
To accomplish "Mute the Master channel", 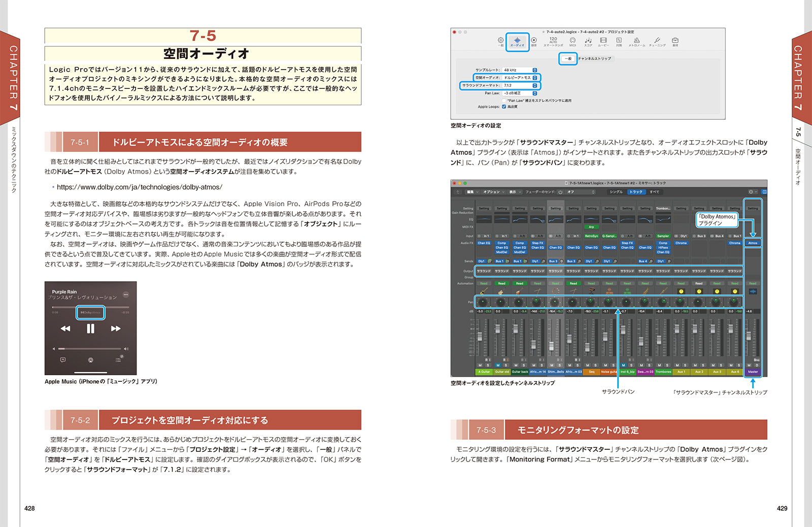I will tap(749, 365).
